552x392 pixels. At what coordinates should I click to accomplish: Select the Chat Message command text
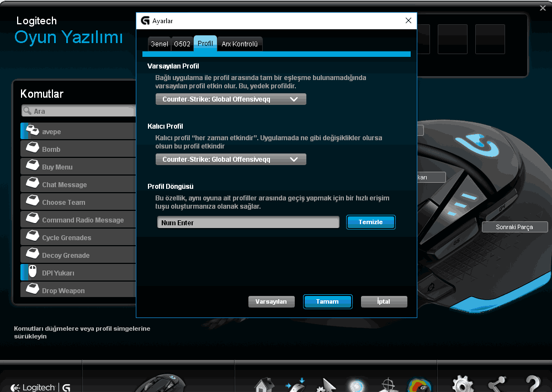65,185
